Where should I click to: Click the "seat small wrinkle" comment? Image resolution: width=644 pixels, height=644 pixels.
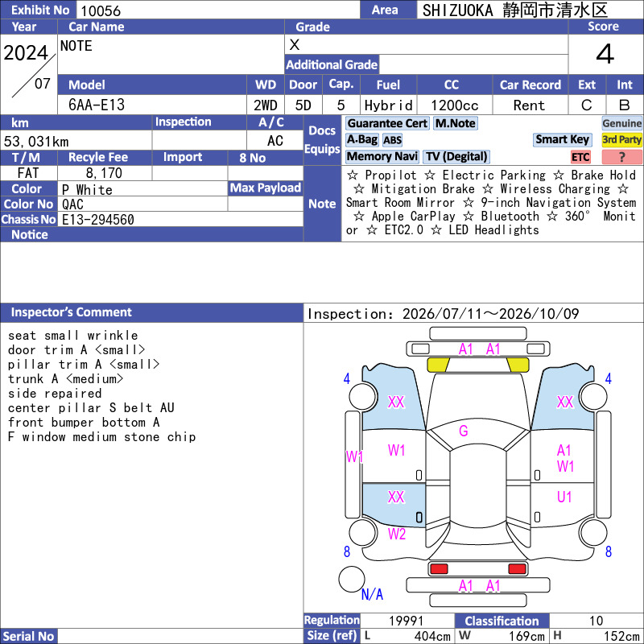click(x=72, y=336)
